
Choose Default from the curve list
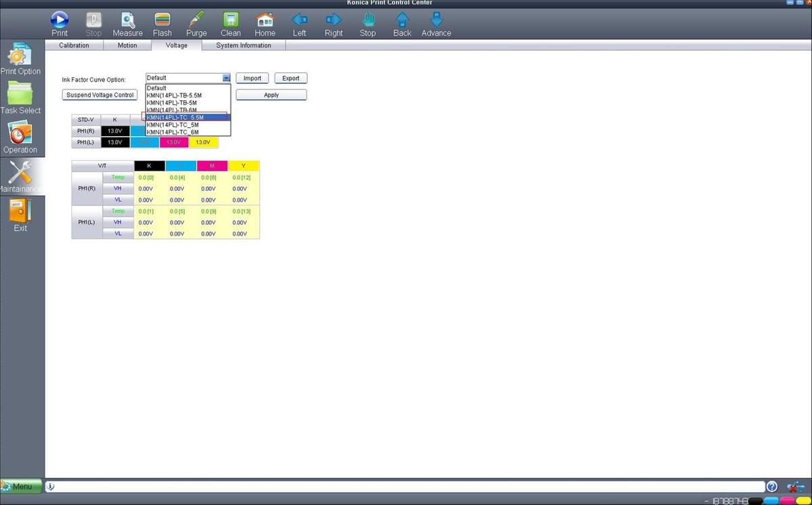(188, 88)
